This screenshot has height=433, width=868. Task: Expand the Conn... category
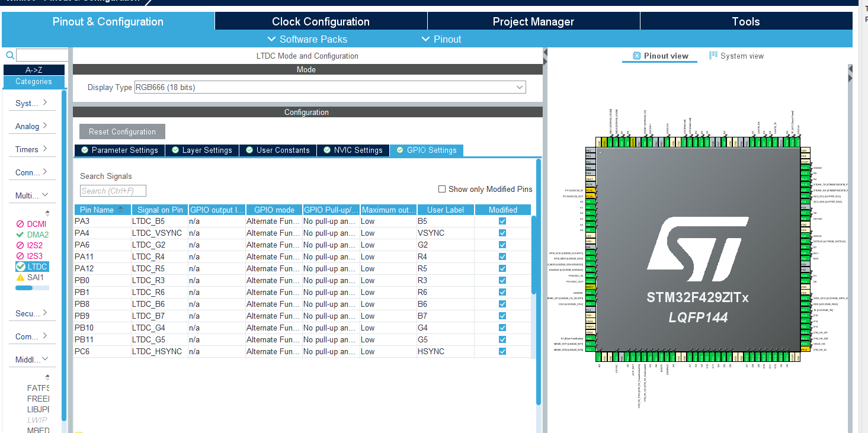31,172
